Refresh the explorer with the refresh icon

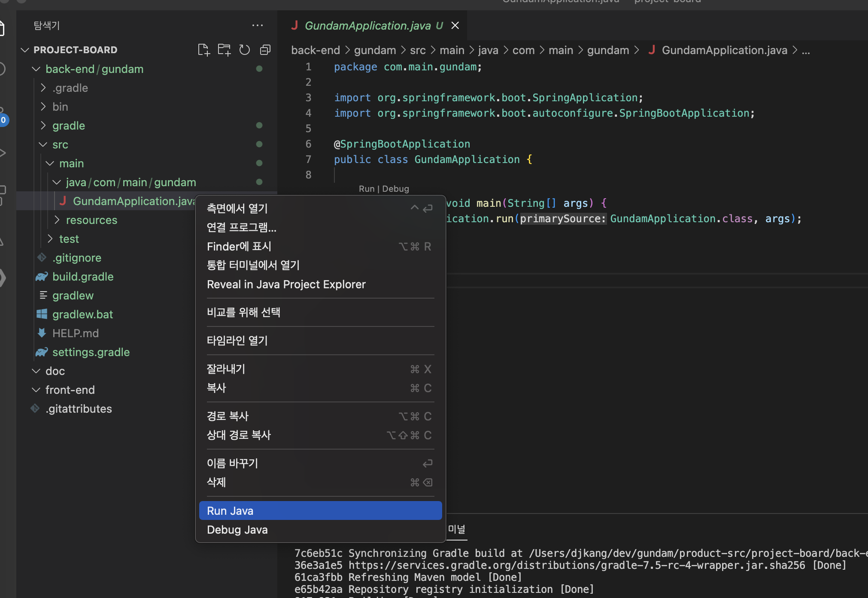(x=245, y=50)
